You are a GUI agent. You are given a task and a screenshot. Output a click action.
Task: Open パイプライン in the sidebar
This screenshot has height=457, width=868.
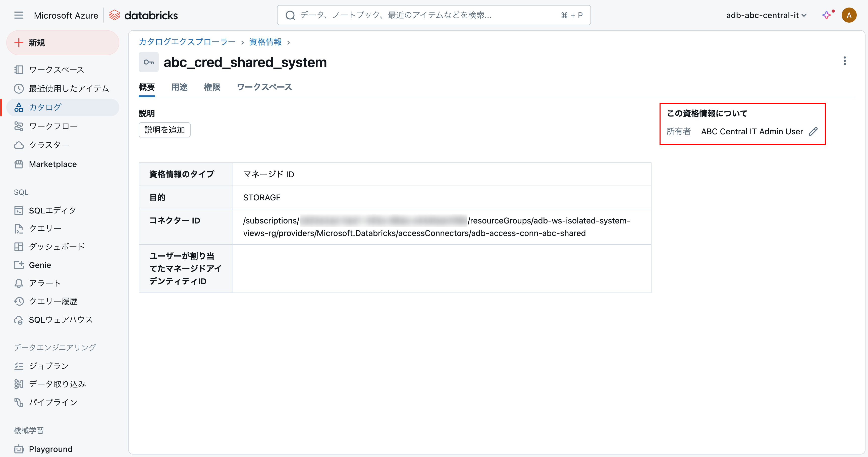pyautogui.click(x=53, y=402)
